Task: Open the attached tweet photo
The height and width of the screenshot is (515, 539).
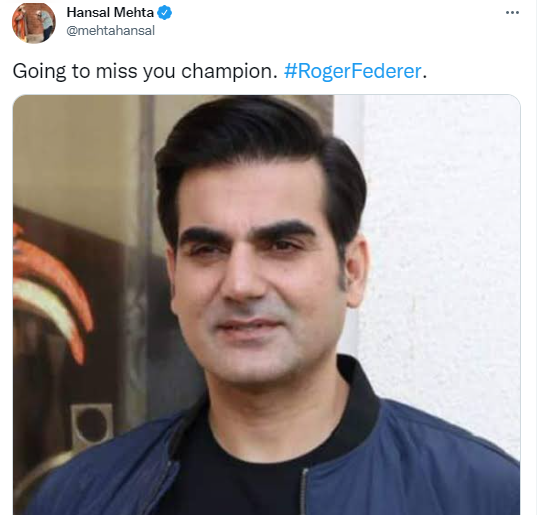Action: (x=266, y=305)
